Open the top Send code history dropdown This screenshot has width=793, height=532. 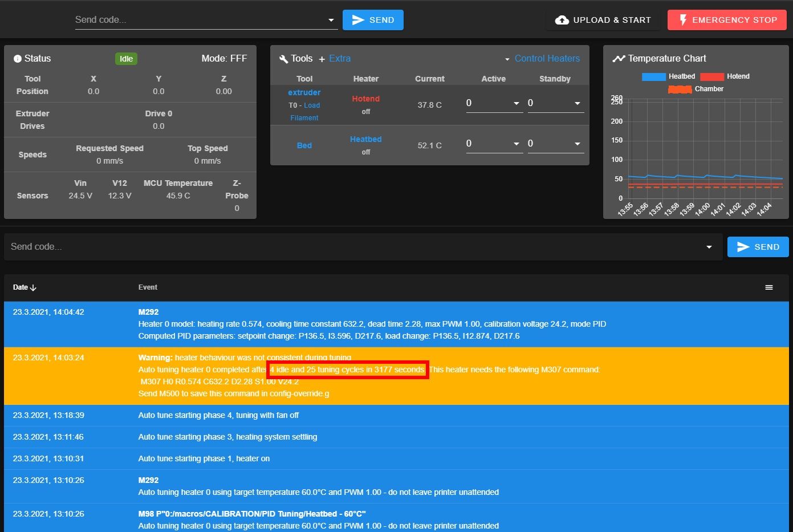331,21
